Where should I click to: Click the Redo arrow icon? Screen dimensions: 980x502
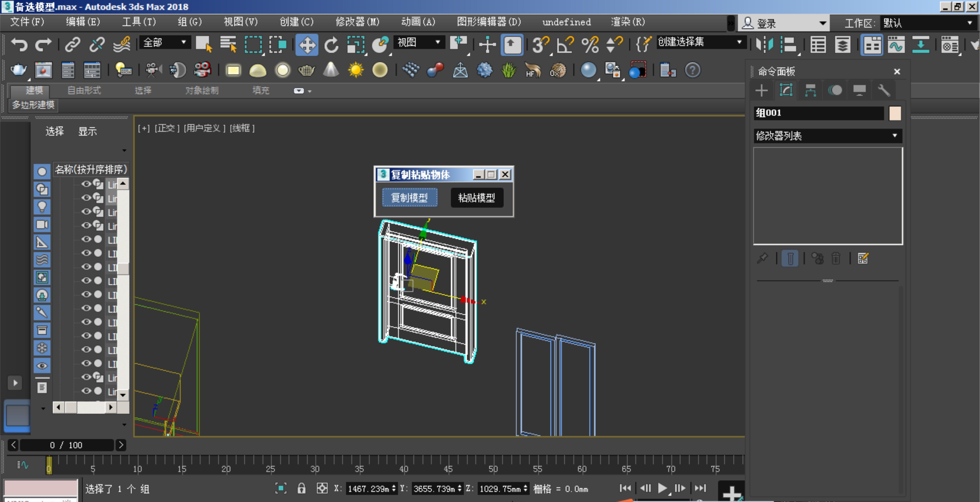(43, 45)
